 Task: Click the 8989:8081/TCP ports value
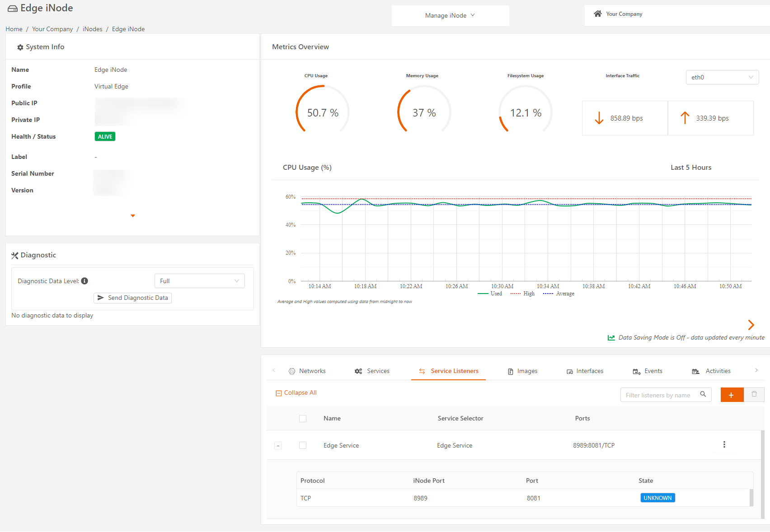(x=594, y=446)
